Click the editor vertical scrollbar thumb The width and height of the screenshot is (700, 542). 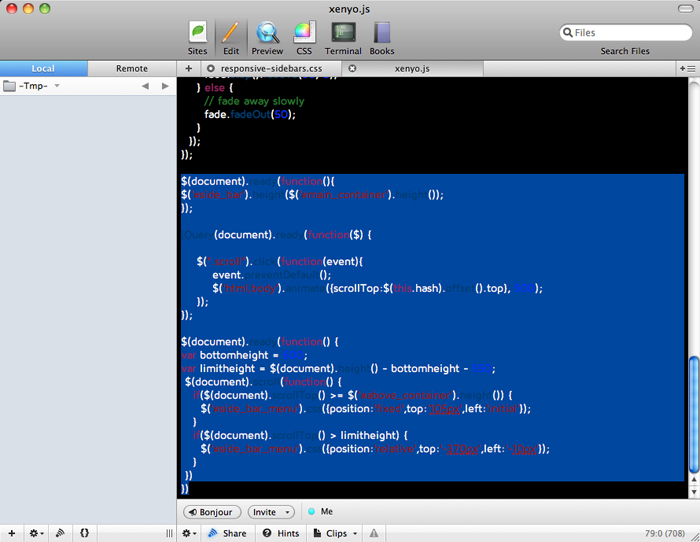(x=694, y=414)
